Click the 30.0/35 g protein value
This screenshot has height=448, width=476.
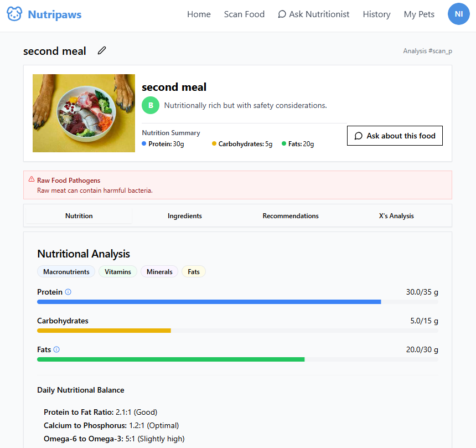click(422, 292)
